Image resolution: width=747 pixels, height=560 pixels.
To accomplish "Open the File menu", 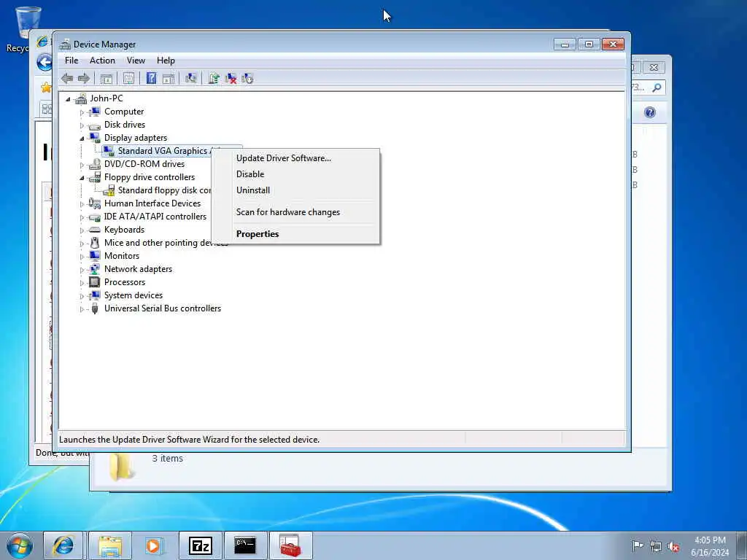I will pyautogui.click(x=71, y=61).
